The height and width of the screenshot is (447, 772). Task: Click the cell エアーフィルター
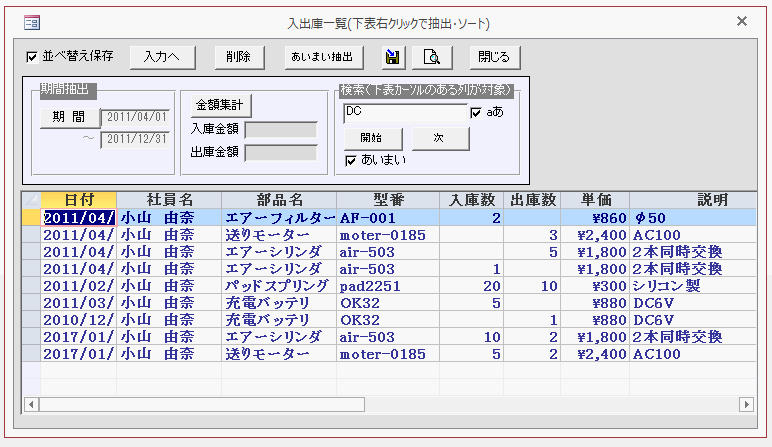279,218
